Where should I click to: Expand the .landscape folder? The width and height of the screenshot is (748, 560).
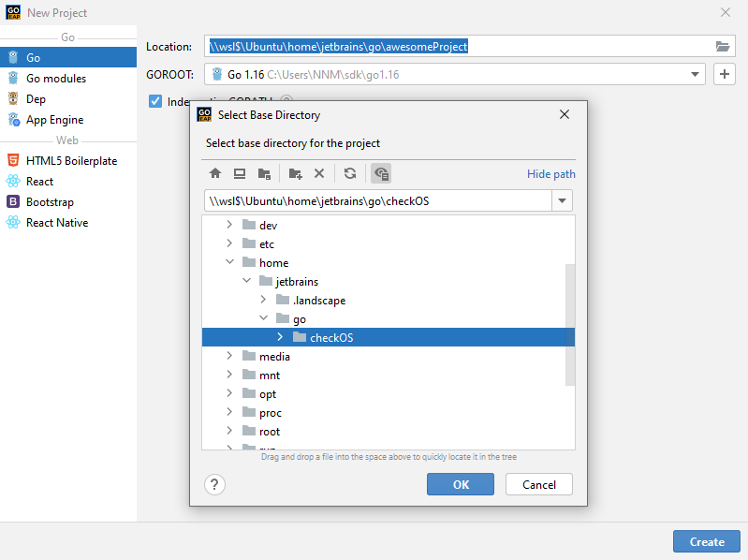coord(263,300)
